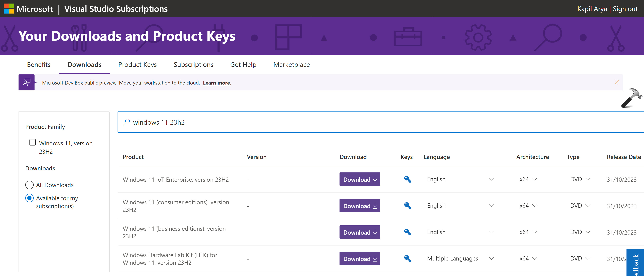Select Available for my subscription(s) radio
644x276 pixels.
[29, 198]
